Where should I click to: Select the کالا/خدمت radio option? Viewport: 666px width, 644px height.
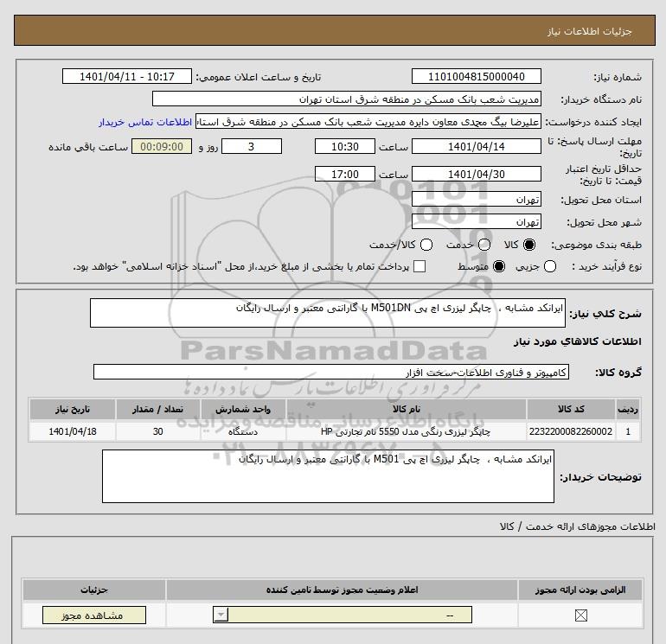426,245
